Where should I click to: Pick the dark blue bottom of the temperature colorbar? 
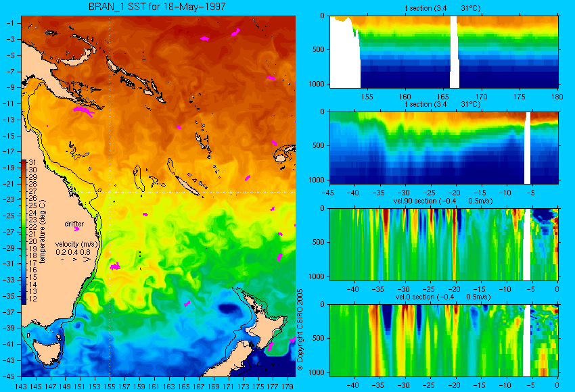[24, 301]
